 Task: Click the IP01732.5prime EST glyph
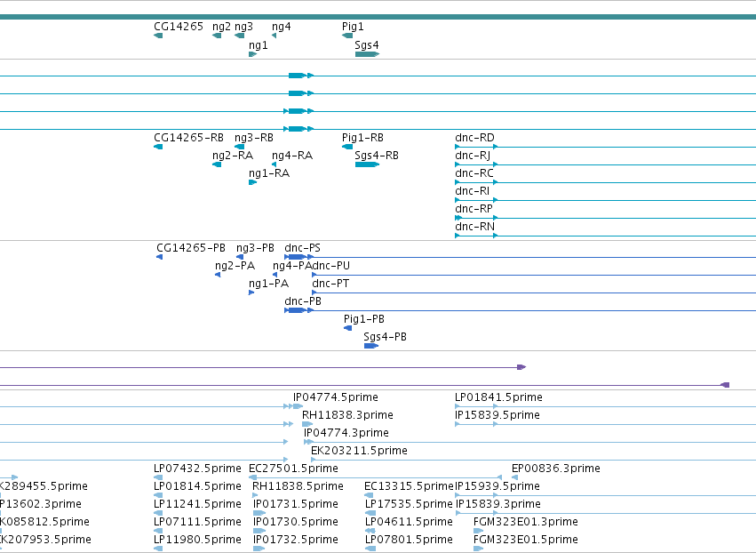click(x=259, y=549)
